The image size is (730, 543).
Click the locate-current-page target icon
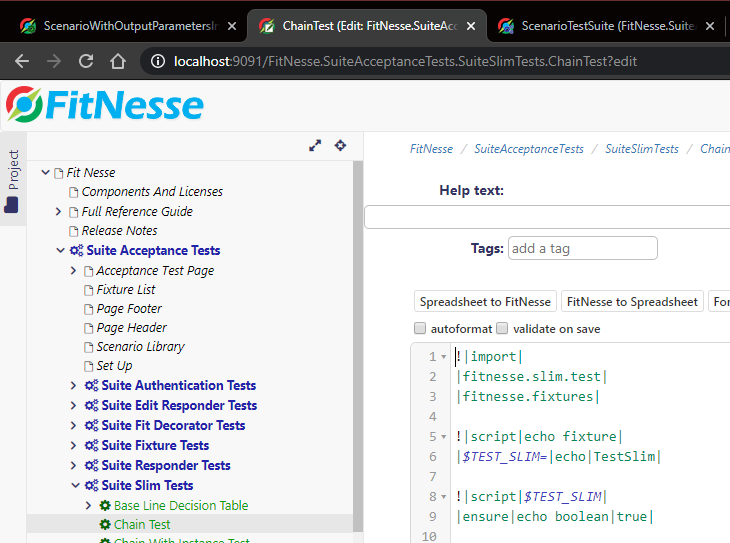coord(340,145)
